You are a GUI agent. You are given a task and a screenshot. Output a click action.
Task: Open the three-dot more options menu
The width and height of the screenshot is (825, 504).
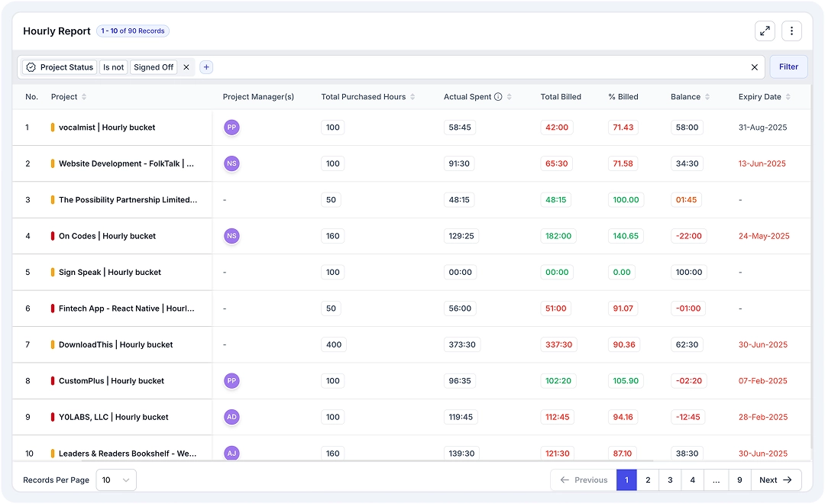click(x=791, y=31)
